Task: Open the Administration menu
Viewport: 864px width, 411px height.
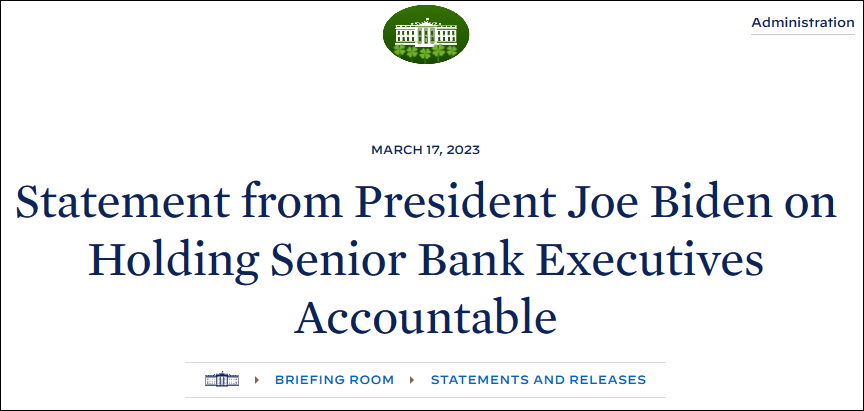Action: [803, 23]
